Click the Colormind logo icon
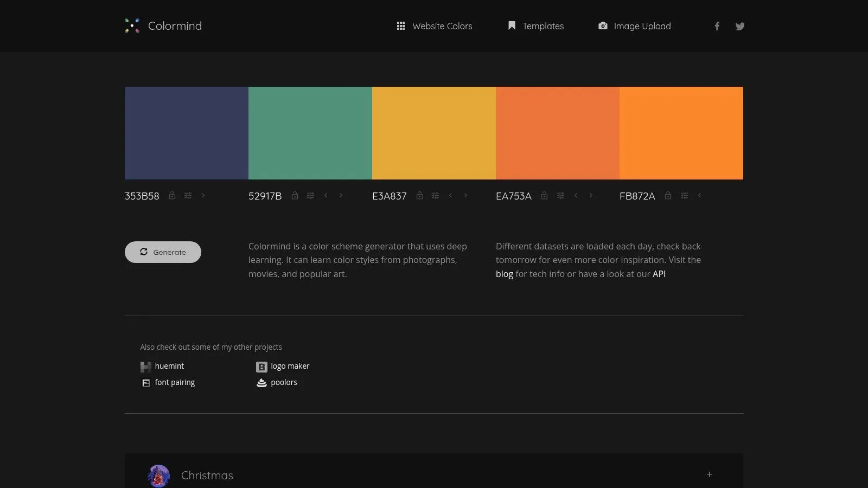Screen dimensions: 868x488 [132, 25]
